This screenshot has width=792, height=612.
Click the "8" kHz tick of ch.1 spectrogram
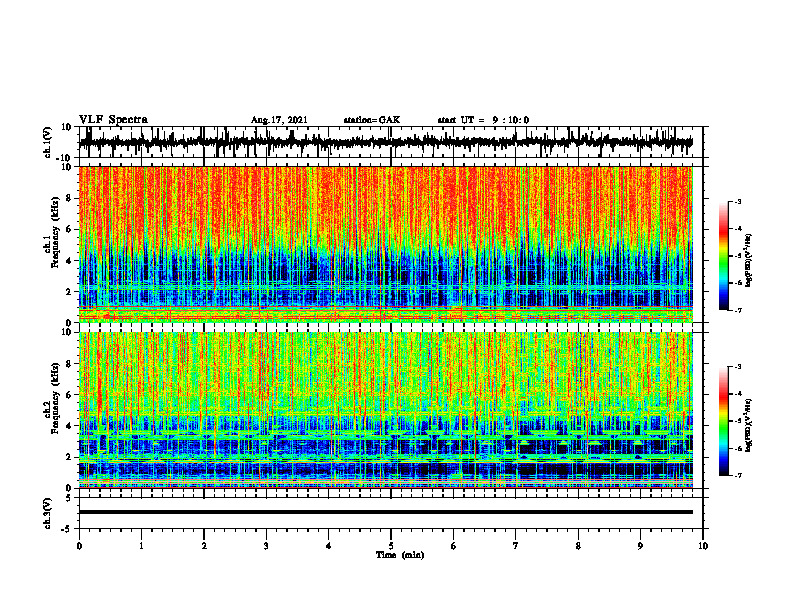point(69,198)
